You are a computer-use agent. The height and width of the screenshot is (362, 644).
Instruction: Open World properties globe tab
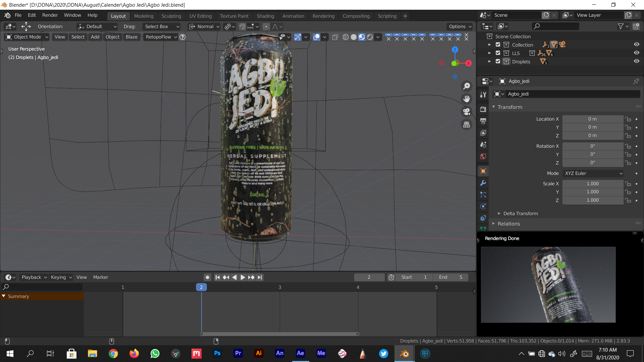(483, 157)
